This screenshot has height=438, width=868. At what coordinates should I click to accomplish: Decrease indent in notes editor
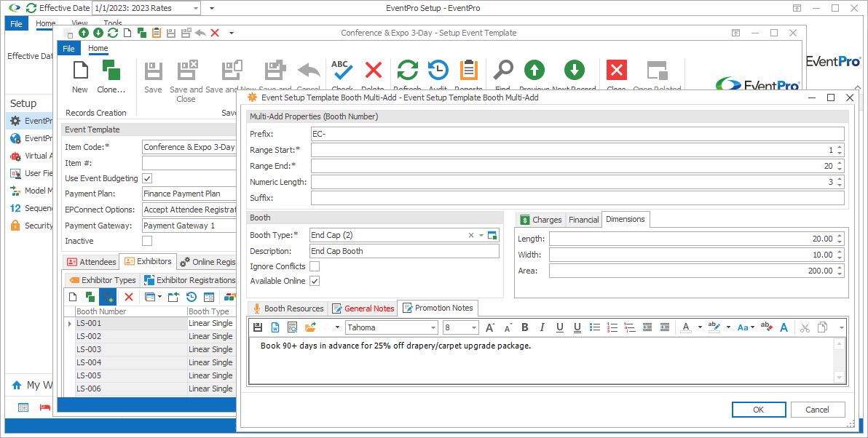point(647,327)
